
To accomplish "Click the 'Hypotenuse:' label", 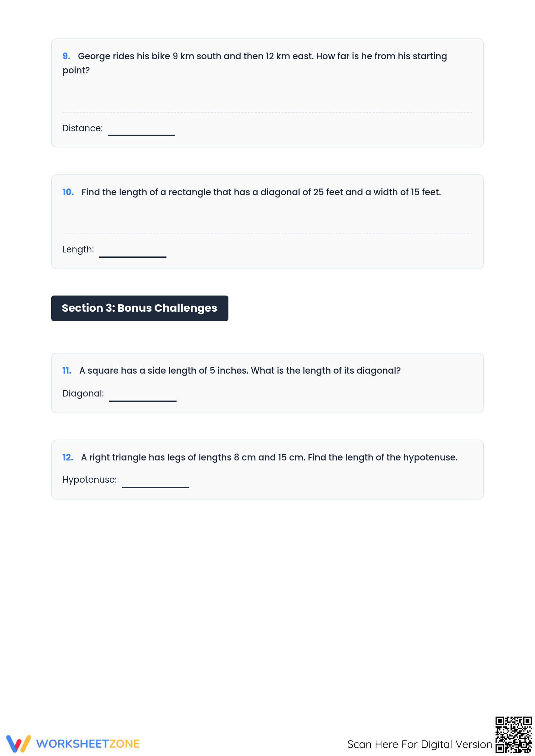I will click(x=90, y=479).
